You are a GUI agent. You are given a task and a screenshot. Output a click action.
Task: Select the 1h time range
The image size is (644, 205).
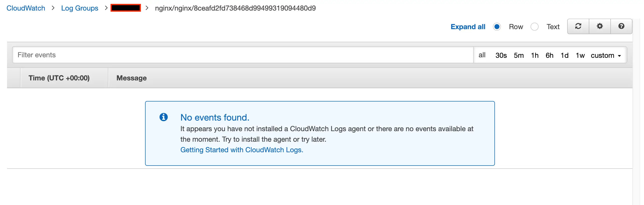(x=535, y=55)
